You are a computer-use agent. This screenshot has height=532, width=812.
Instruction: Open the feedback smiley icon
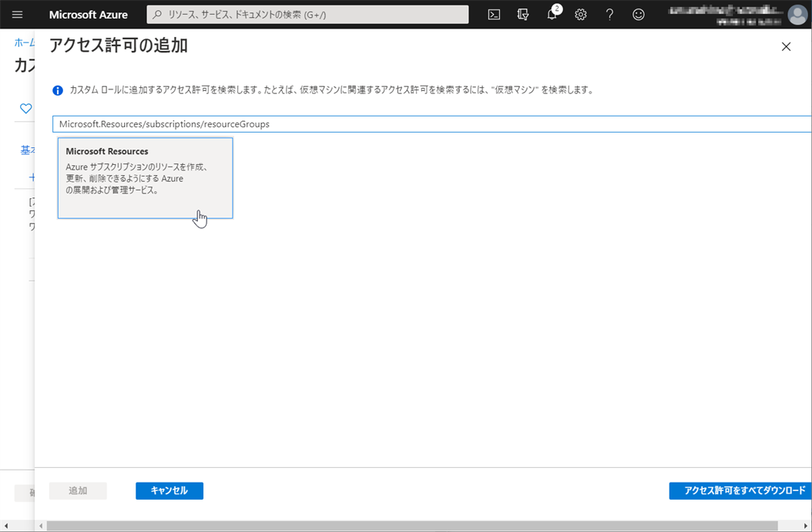[x=639, y=15]
